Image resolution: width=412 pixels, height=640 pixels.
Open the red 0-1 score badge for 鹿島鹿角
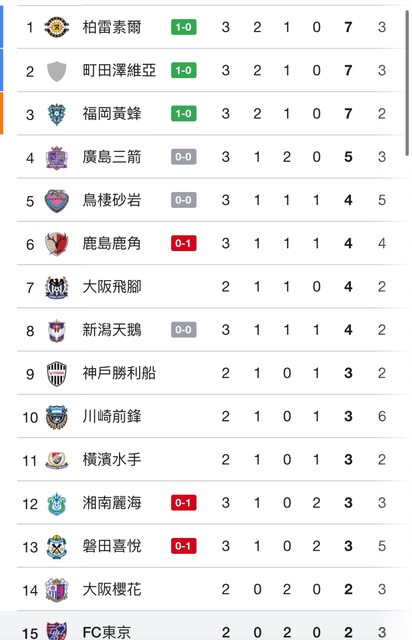(x=183, y=243)
